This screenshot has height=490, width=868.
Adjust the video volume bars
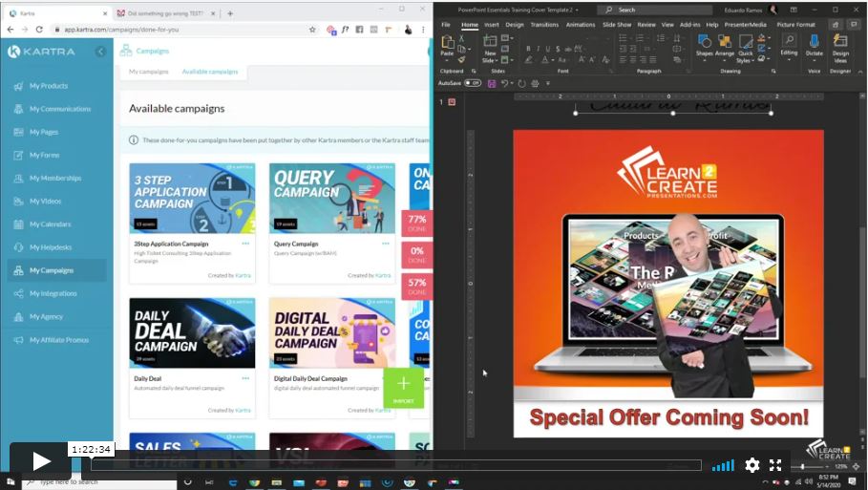pos(724,466)
